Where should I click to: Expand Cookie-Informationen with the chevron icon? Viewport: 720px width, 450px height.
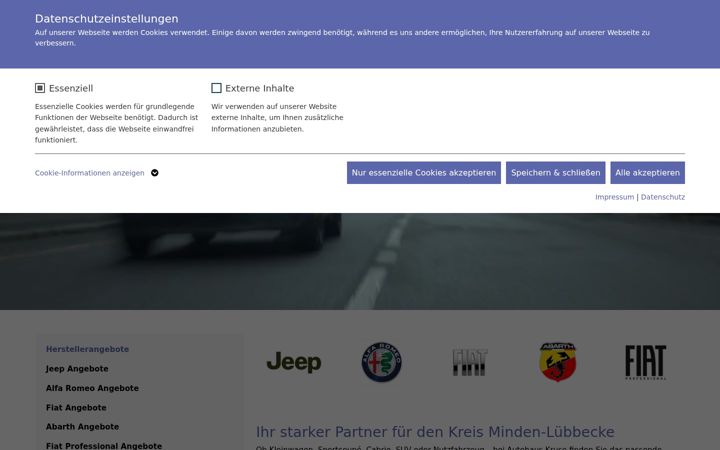155,173
